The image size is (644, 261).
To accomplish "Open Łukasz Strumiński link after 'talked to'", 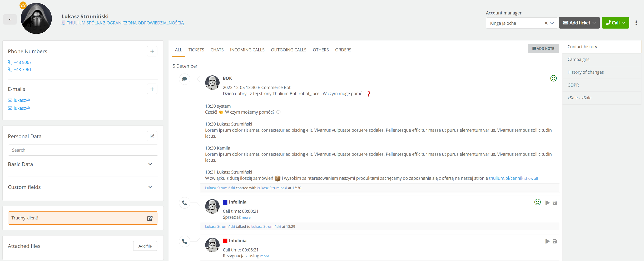I will (x=266, y=226).
